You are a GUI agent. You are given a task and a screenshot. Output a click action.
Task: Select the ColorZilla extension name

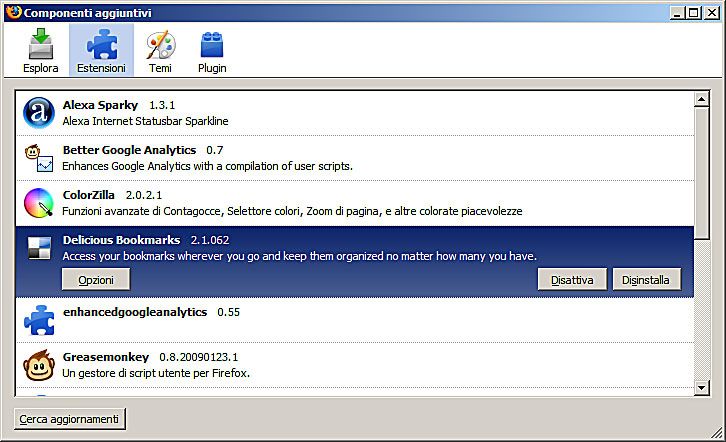click(x=88, y=195)
